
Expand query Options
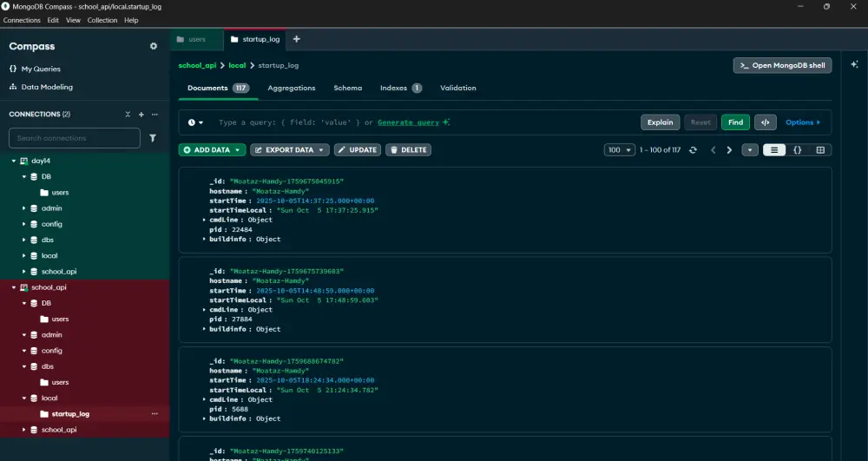pos(803,122)
